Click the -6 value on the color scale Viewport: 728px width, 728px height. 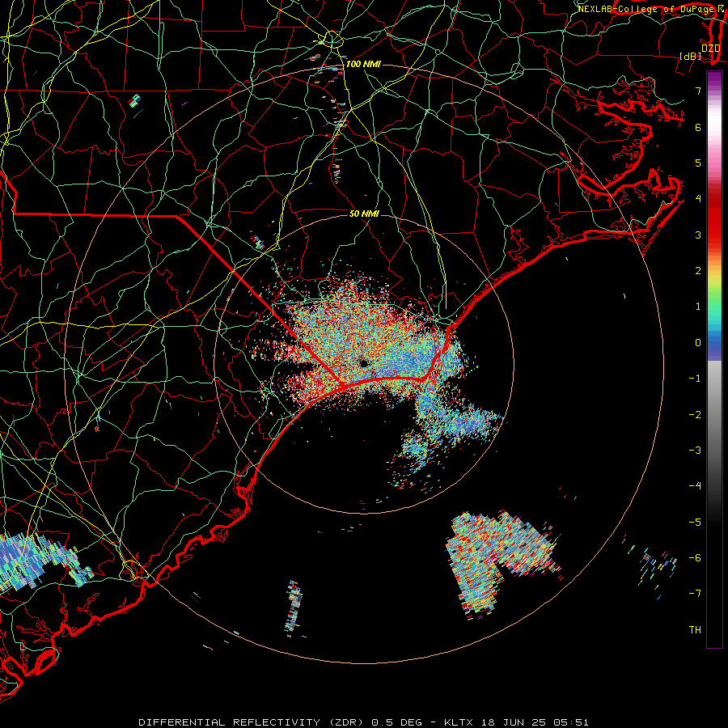[695, 558]
